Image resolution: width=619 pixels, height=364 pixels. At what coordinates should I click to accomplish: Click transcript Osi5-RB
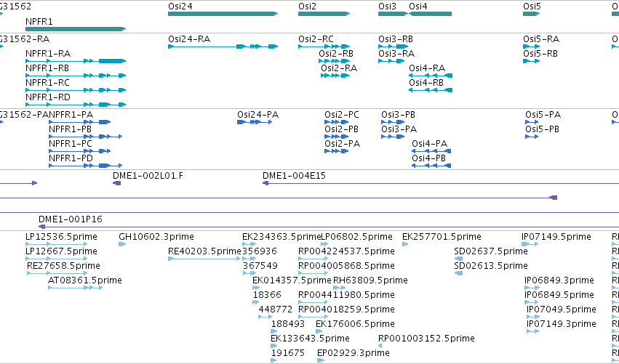click(x=532, y=61)
